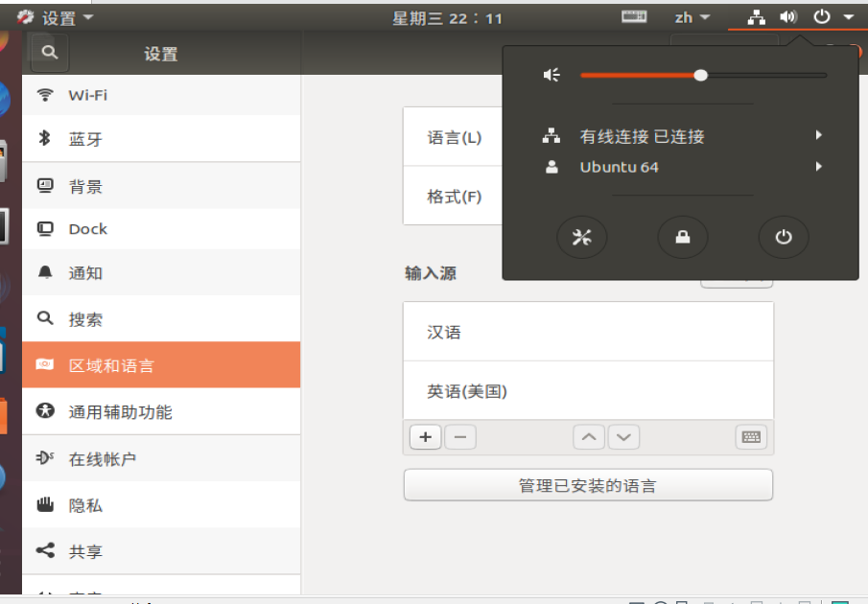Show keyboard layout preview

(x=751, y=437)
